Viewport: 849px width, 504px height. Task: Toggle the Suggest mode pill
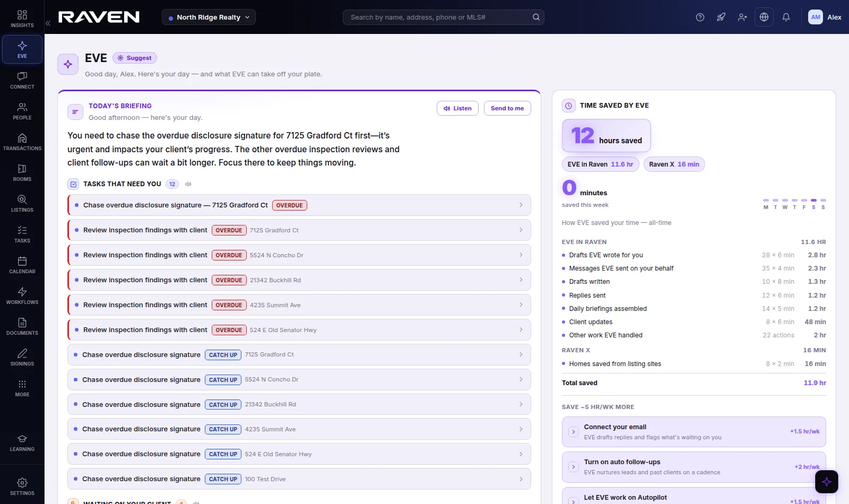tap(135, 58)
